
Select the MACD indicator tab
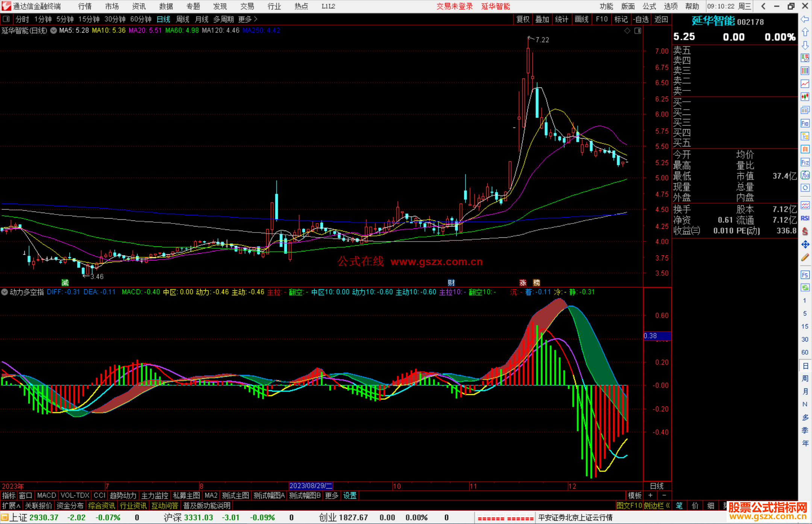[x=46, y=495]
